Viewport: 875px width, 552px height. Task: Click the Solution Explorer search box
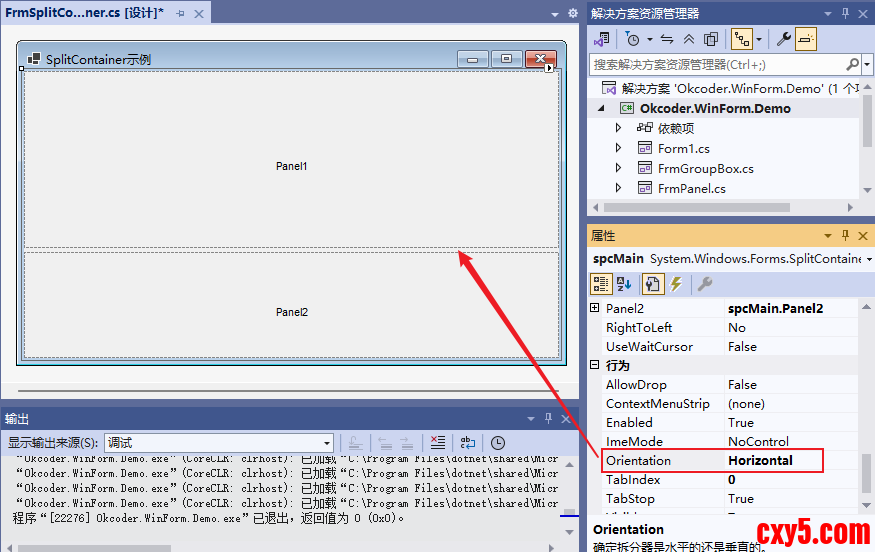pyautogui.click(x=715, y=64)
